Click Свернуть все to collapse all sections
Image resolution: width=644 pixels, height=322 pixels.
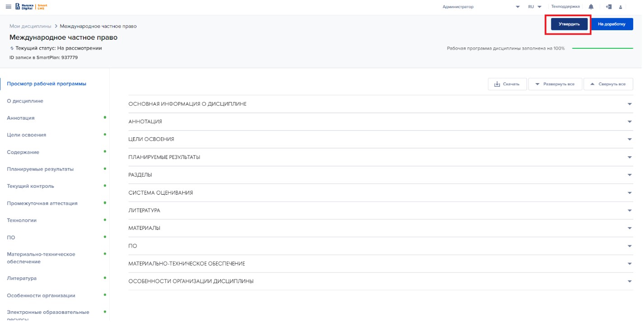coord(608,84)
